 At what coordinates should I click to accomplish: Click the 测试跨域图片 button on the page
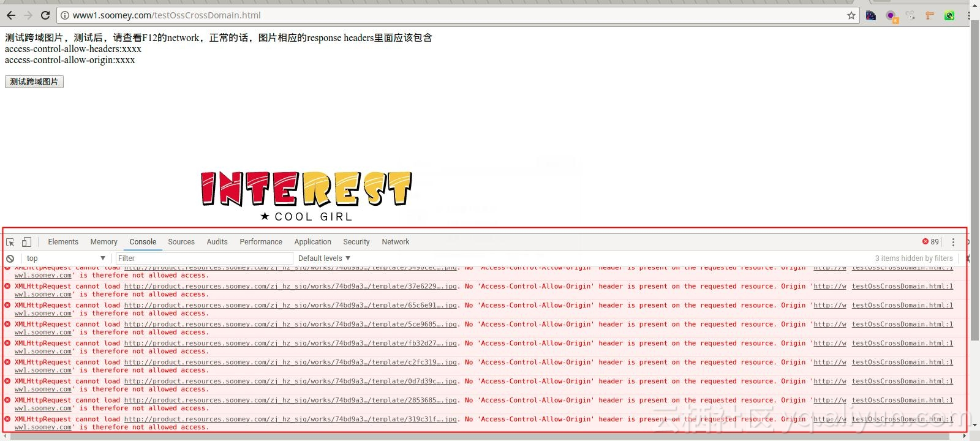[x=34, y=82]
